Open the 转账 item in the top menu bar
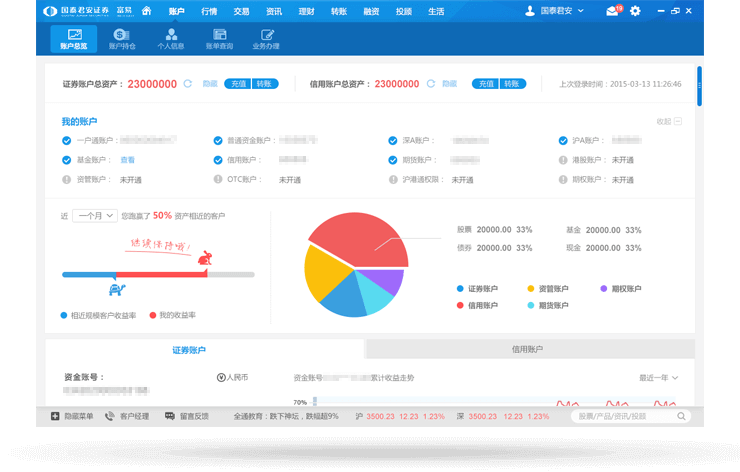This screenshot has height=472, width=740. pos(339,11)
